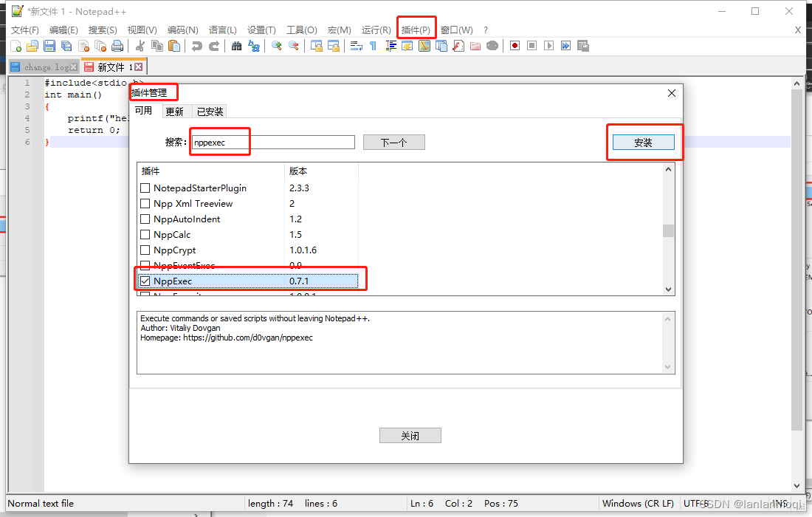Viewport: 812px width, 517px height.
Task: Check the NppCalc plugin checkbox
Action: click(145, 234)
